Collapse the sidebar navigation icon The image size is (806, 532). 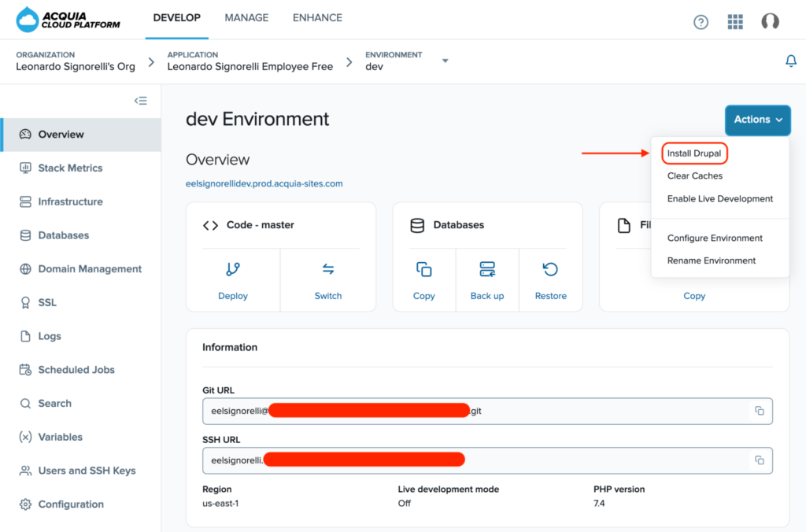pos(140,101)
